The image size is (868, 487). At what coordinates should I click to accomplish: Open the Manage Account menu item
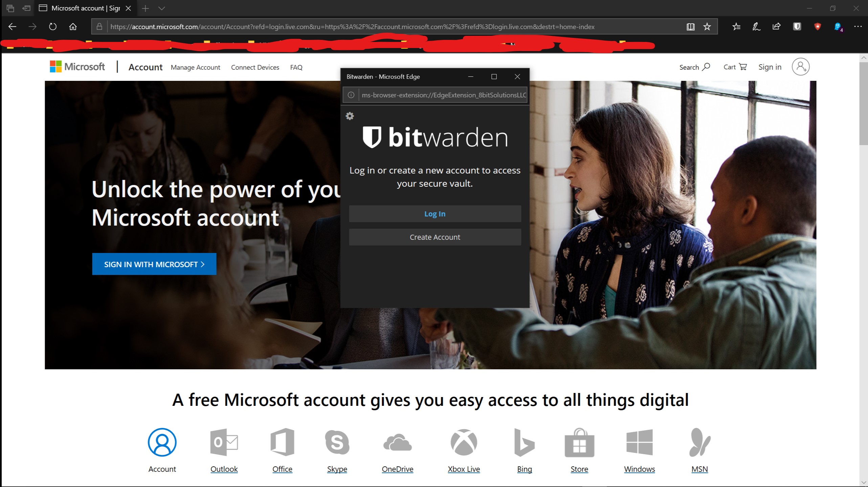(195, 67)
